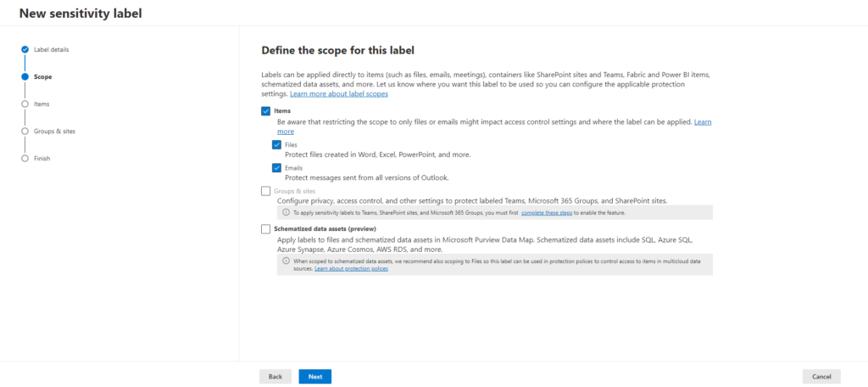Enable Schematized data assets (preview) checkbox
The width and height of the screenshot is (868, 387).
(x=265, y=228)
